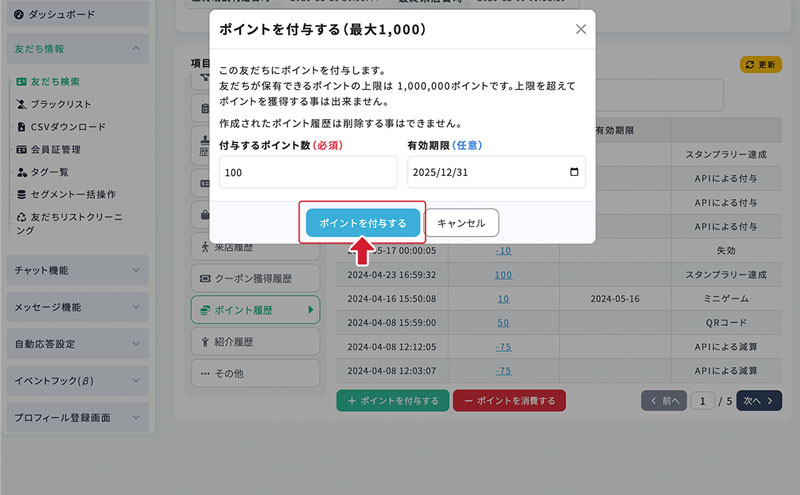The image size is (800, 495).
Task: Open the calendar picker icon for 有効期限
Action: point(573,172)
